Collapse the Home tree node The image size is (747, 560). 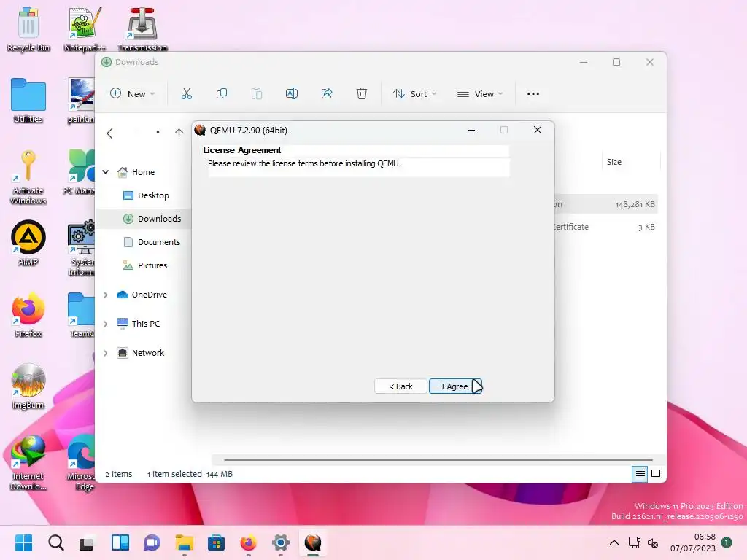coord(106,172)
